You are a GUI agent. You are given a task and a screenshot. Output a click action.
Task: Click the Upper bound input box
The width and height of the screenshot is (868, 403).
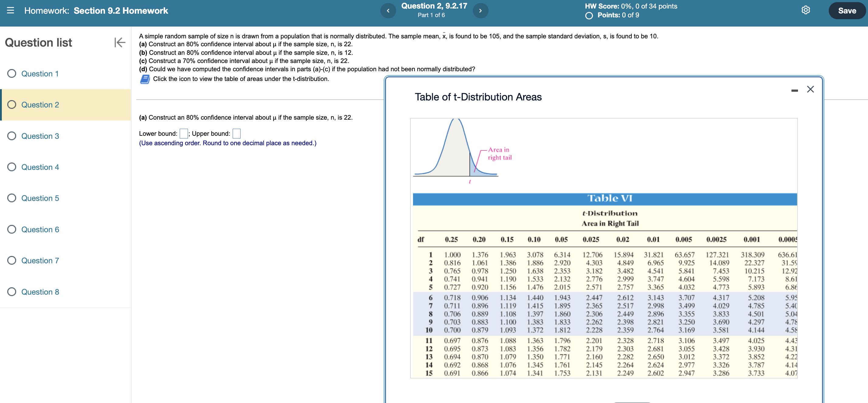tap(237, 134)
